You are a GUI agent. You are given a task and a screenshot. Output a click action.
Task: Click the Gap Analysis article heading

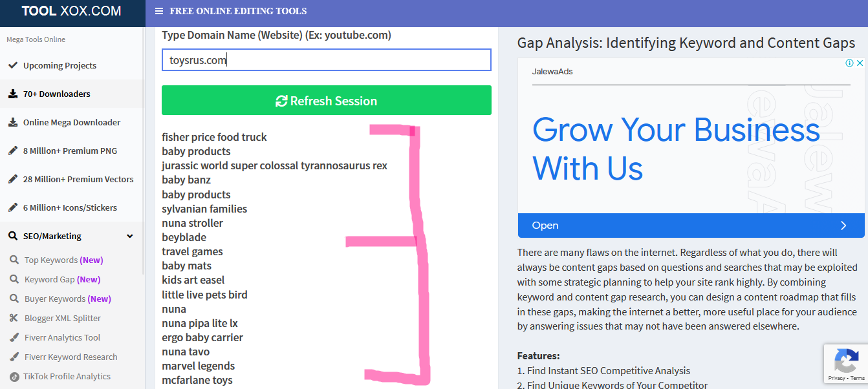pyautogui.click(x=686, y=43)
